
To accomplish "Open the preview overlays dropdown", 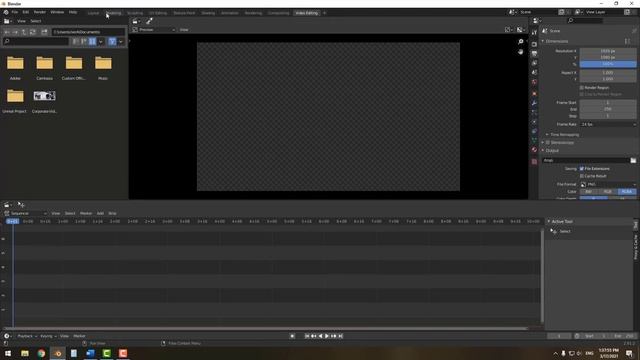I will [520, 30].
